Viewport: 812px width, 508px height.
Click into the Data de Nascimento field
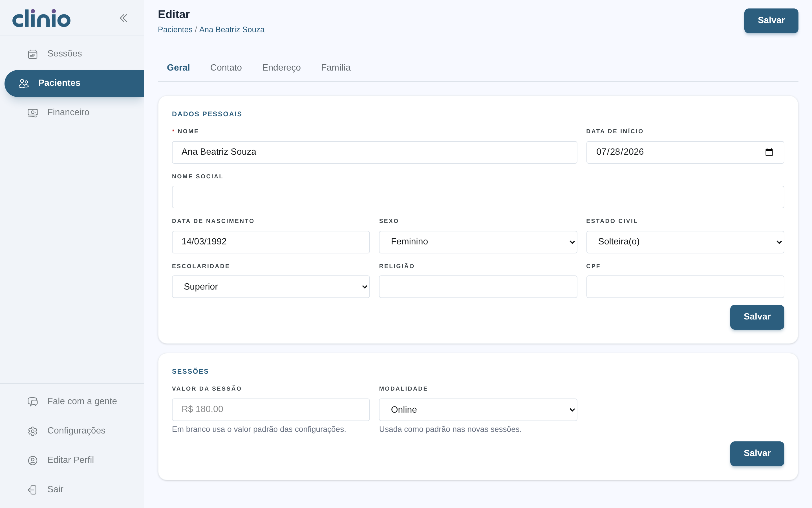[271, 242]
